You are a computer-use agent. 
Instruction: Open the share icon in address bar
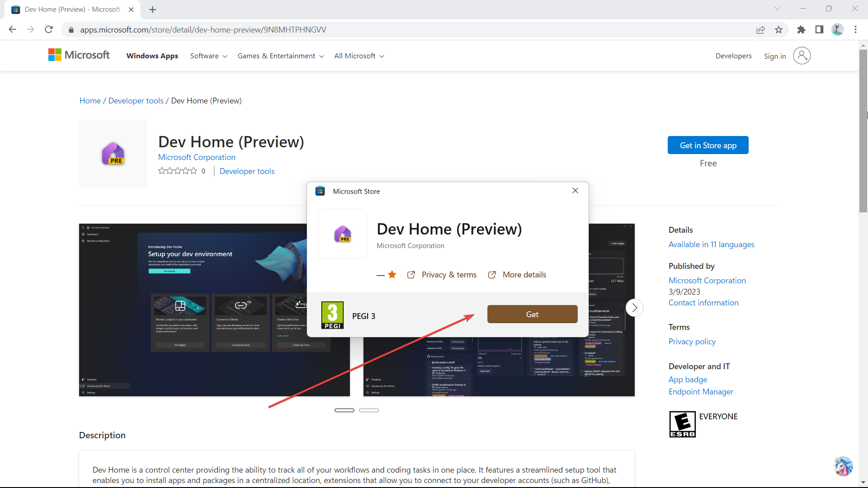coord(760,29)
